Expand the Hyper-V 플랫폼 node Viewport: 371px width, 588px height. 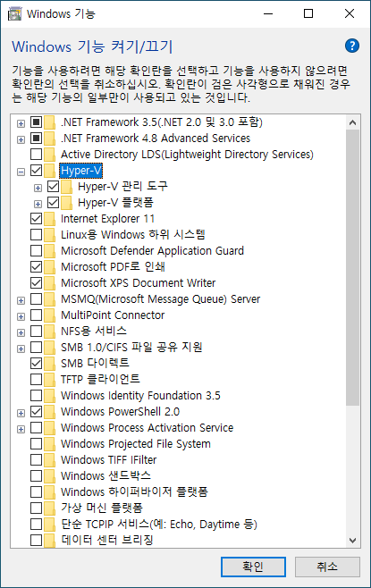38,204
